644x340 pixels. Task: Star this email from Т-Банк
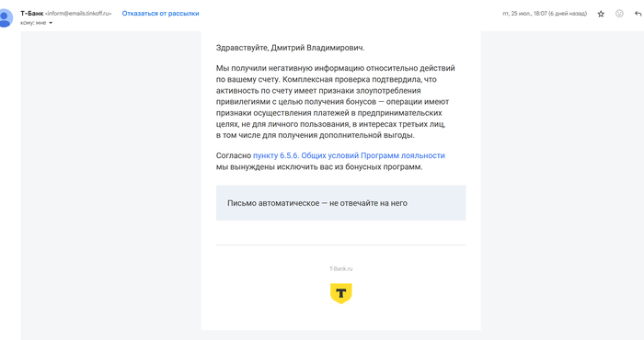601,14
